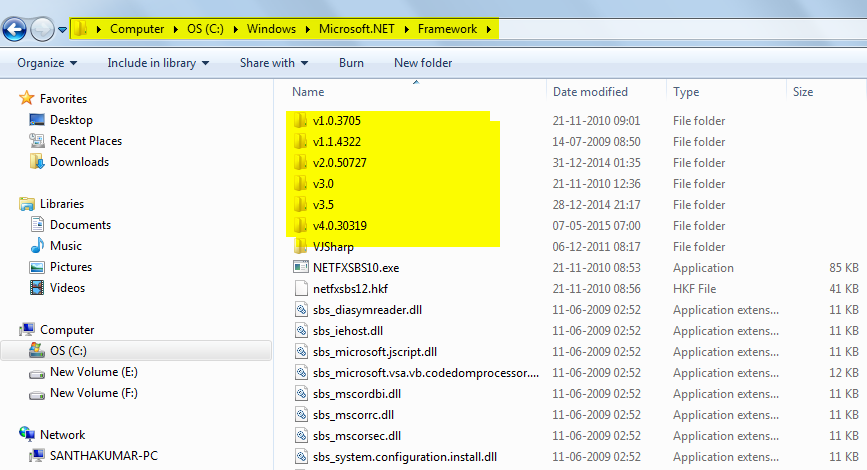Select the netfxsbs12.hkf file
Viewport: 867px width, 470px height.
pos(350,289)
